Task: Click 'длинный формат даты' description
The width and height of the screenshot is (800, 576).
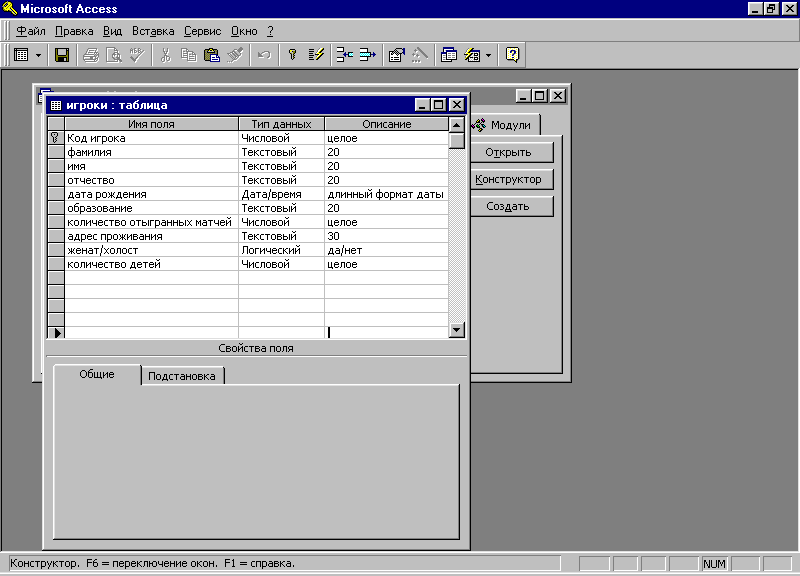Action: tap(386, 194)
